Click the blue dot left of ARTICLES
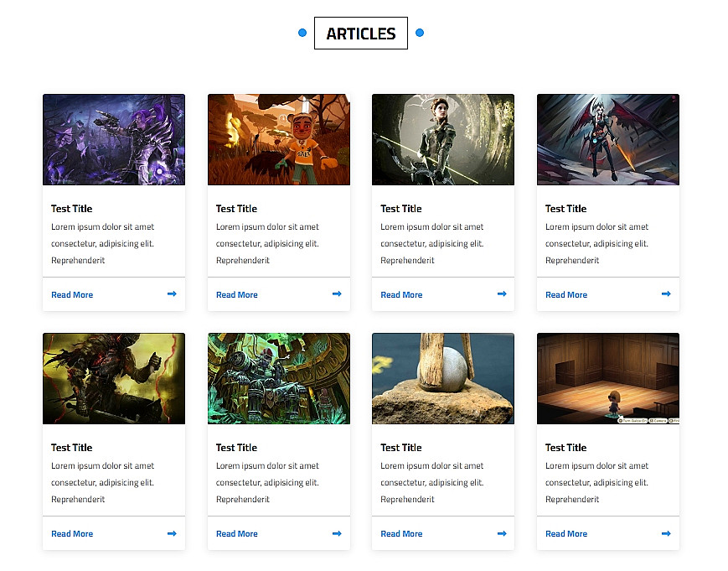 point(302,33)
